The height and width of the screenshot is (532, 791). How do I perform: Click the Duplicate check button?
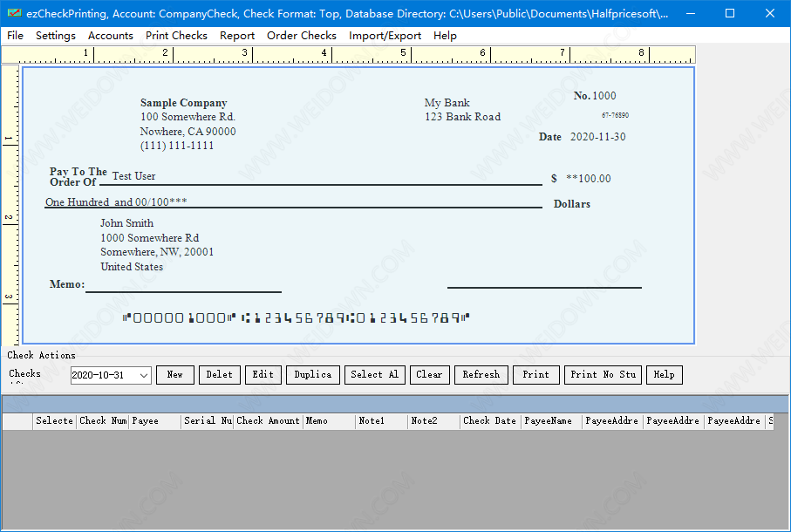313,375
